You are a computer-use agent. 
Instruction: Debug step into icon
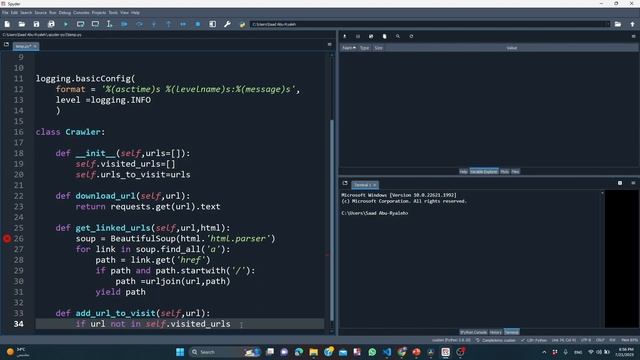(154, 24)
